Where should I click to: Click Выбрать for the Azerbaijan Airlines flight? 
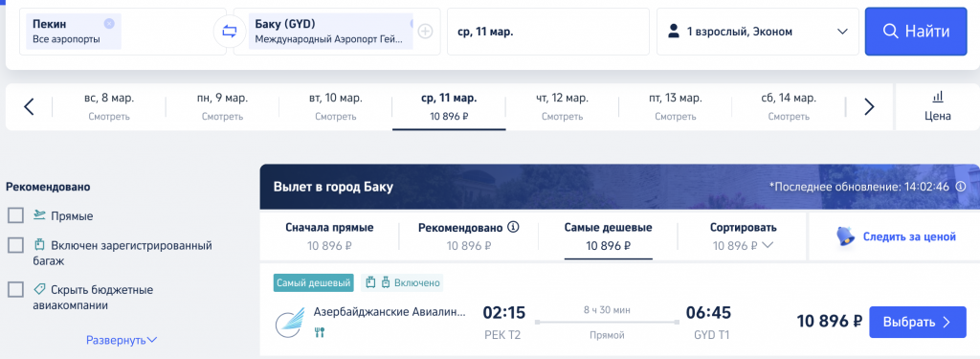(918, 322)
